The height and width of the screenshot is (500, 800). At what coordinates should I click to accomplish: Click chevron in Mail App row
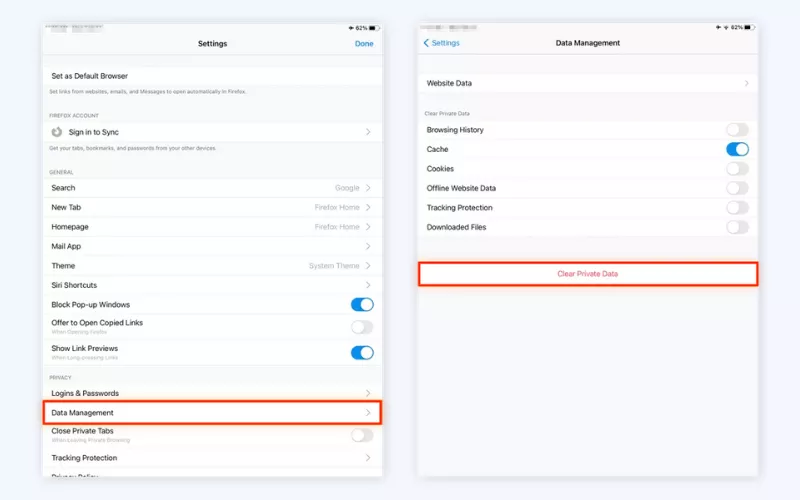tap(368, 246)
